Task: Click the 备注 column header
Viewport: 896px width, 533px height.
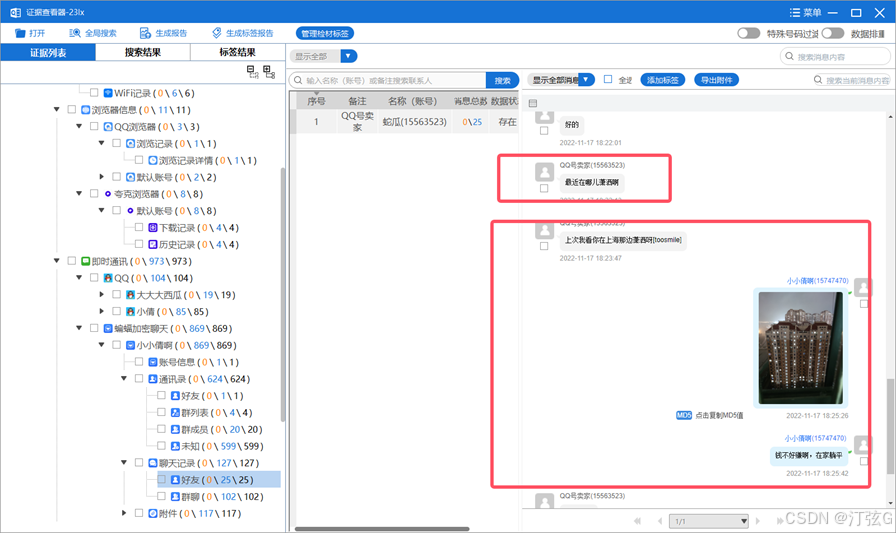Action: pyautogui.click(x=357, y=101)
